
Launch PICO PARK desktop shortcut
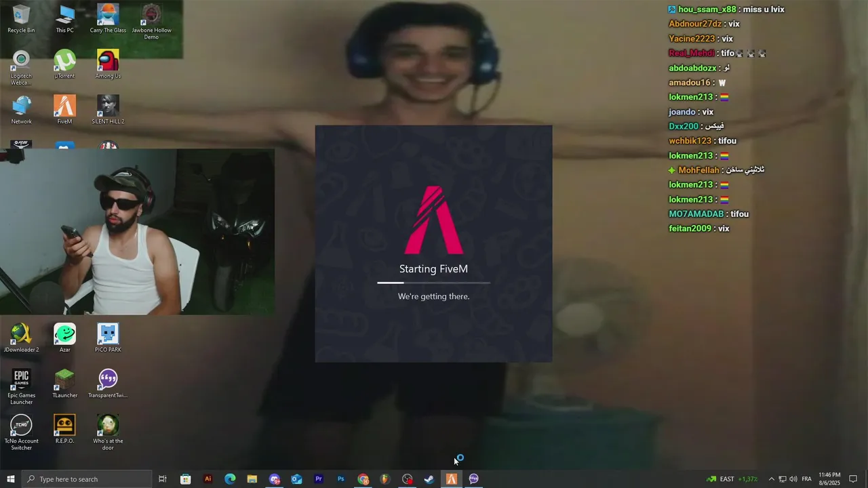point(108,338)
